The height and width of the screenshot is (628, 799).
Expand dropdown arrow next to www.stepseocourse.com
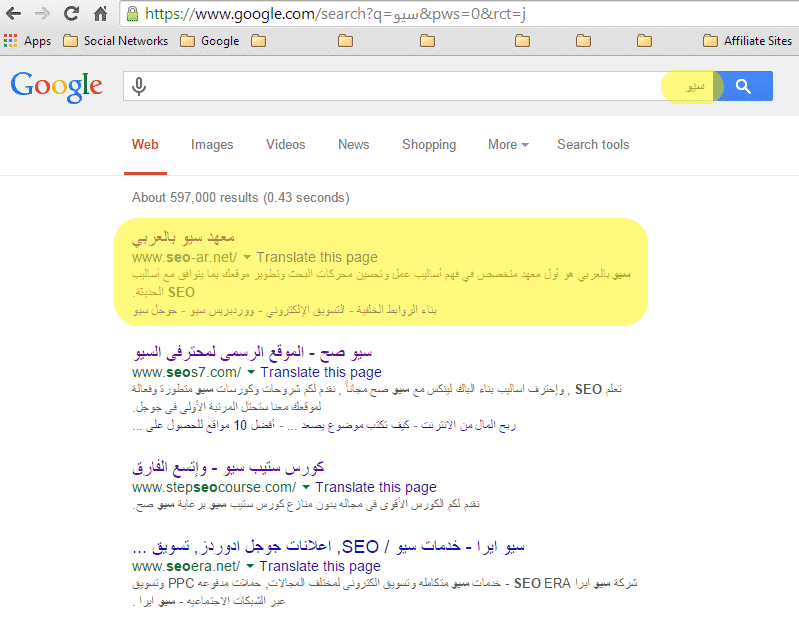tap(306, 487)
